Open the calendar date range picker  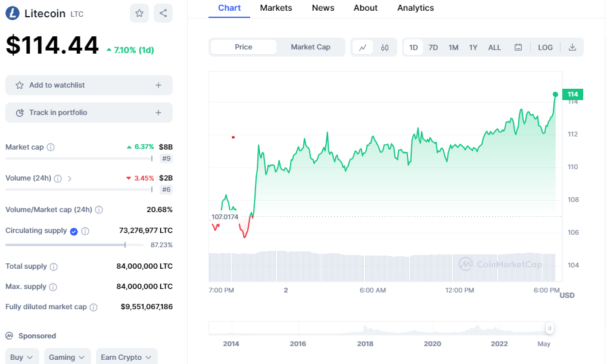pos(518,47)
